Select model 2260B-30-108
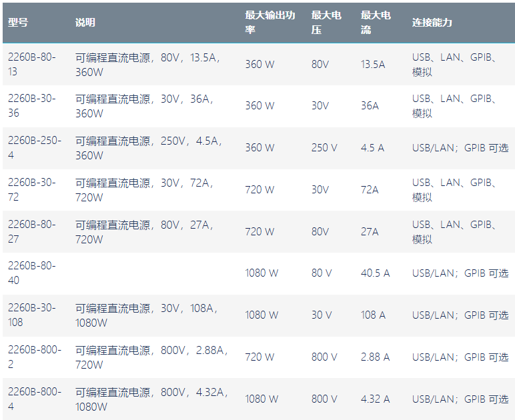 point(32,315)
